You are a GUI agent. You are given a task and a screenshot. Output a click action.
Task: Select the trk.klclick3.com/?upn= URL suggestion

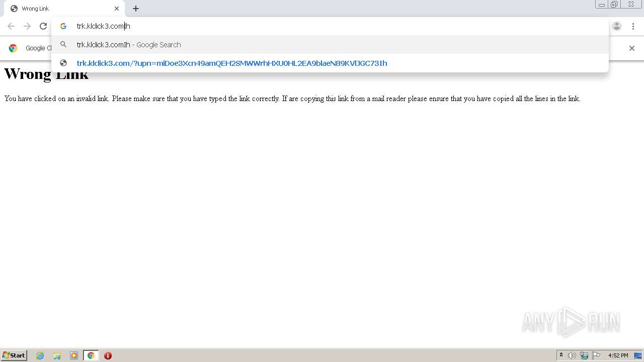coord(330,63)
